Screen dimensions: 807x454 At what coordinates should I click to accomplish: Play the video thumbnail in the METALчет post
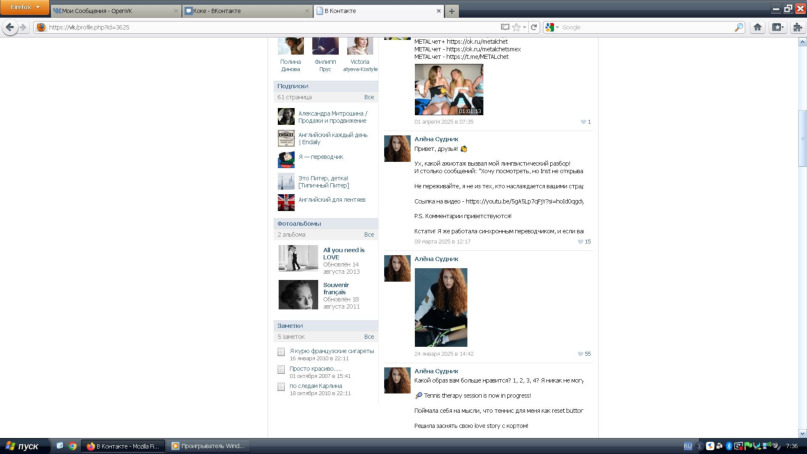449,90
